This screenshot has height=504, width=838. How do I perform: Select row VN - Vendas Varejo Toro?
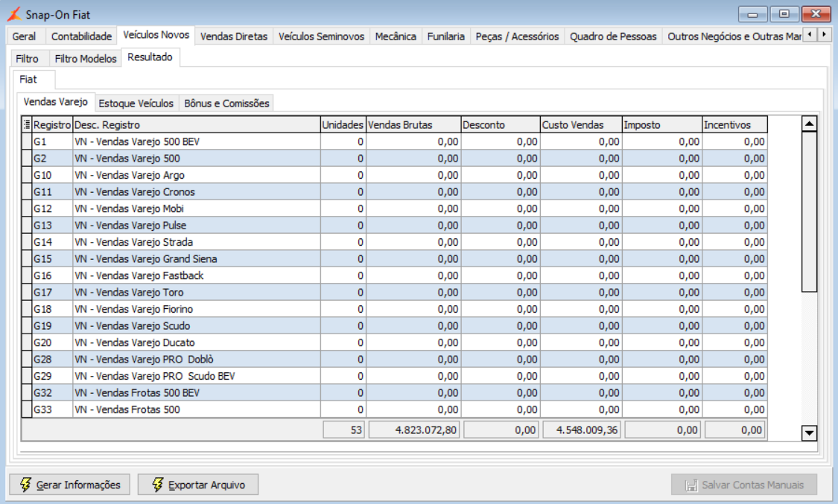pyautogui.click(x=394, y=292)
